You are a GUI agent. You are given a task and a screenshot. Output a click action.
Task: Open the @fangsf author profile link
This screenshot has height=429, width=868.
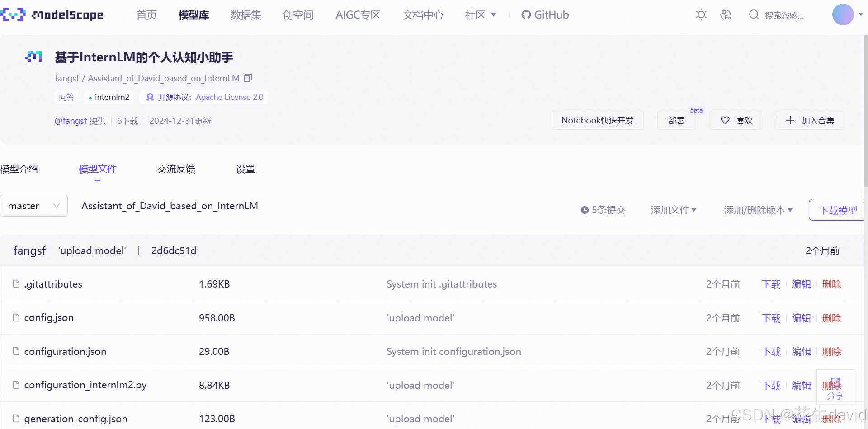coord(71,121)
